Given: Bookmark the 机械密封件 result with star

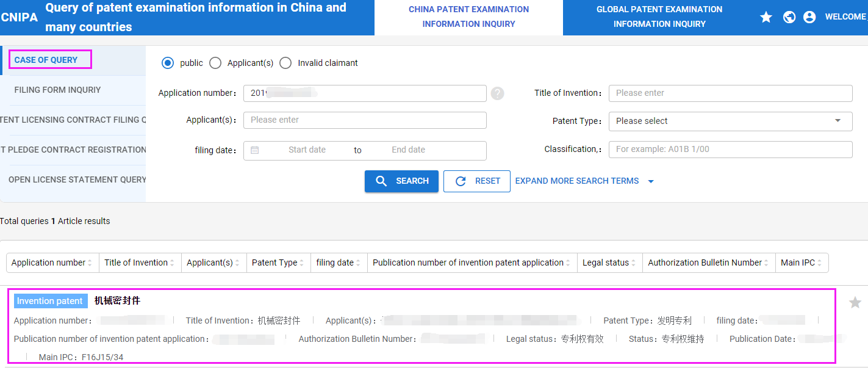Looking at the screenshot, I should 855,302.
